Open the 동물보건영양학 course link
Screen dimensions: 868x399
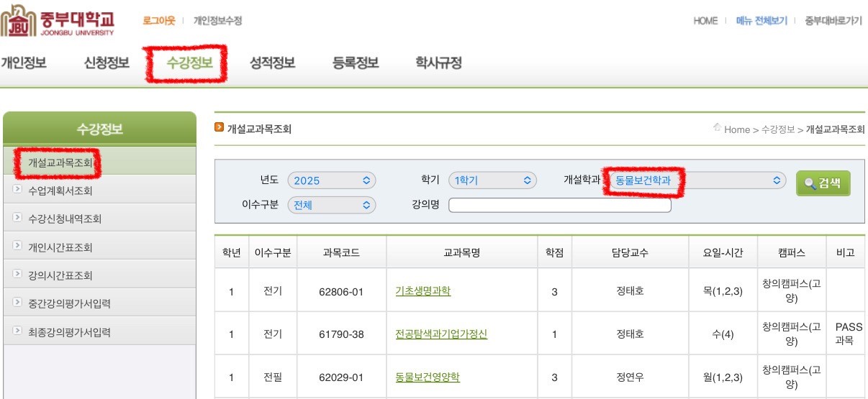(x=428, y=377)
